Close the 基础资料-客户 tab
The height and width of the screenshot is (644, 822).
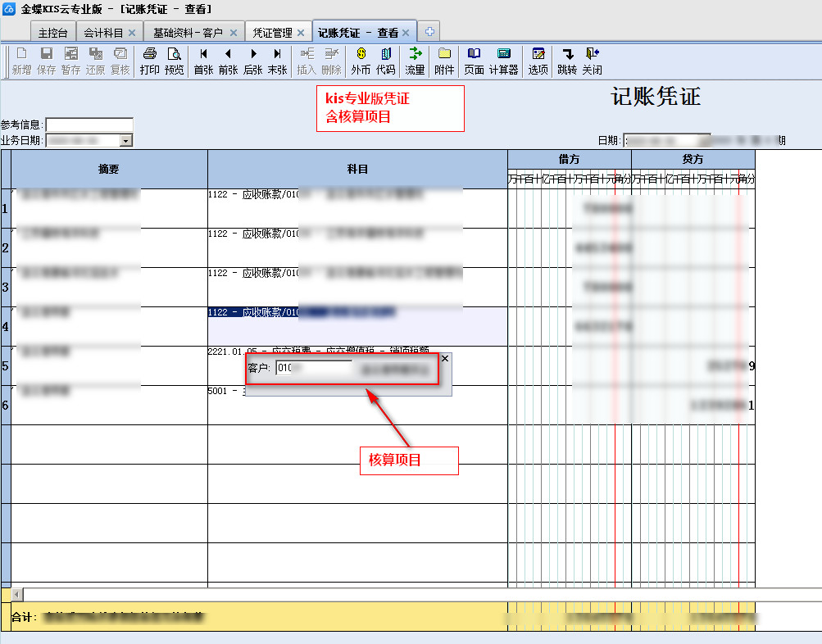pos(234,33)
